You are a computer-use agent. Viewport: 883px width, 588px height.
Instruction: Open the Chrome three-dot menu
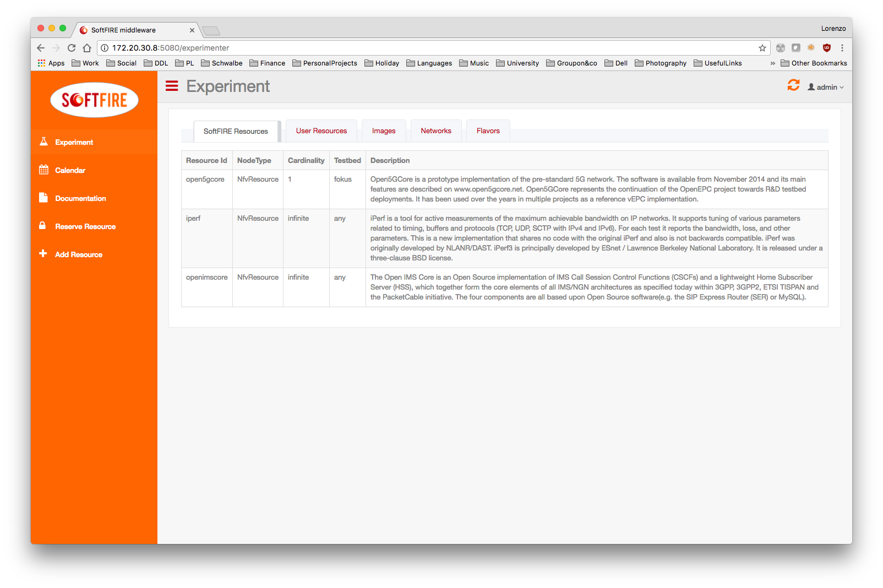point(842,48)
